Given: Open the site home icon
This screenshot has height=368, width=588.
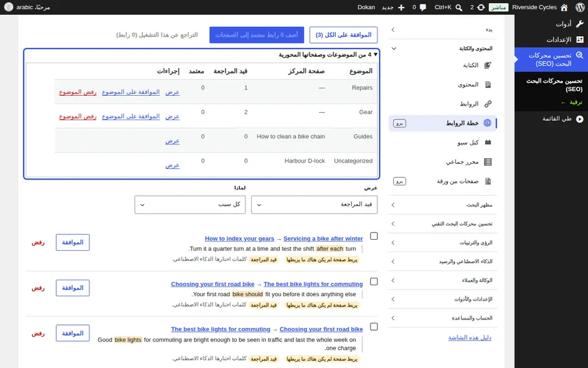Looking at the screenshot, I should 564,7.
